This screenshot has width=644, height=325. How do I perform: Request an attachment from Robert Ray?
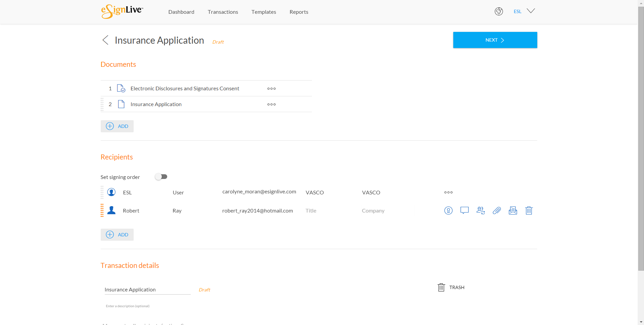pos(497,211)
